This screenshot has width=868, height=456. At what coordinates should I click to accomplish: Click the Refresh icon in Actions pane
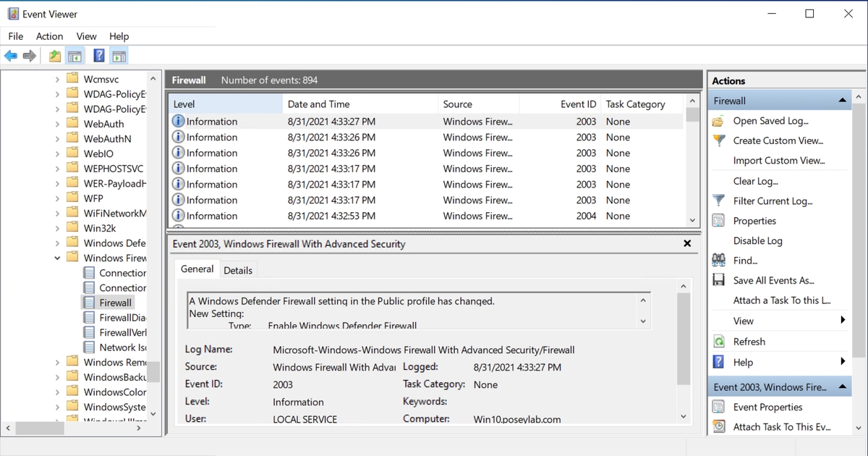pyautogui.click(x=719, y=341)
